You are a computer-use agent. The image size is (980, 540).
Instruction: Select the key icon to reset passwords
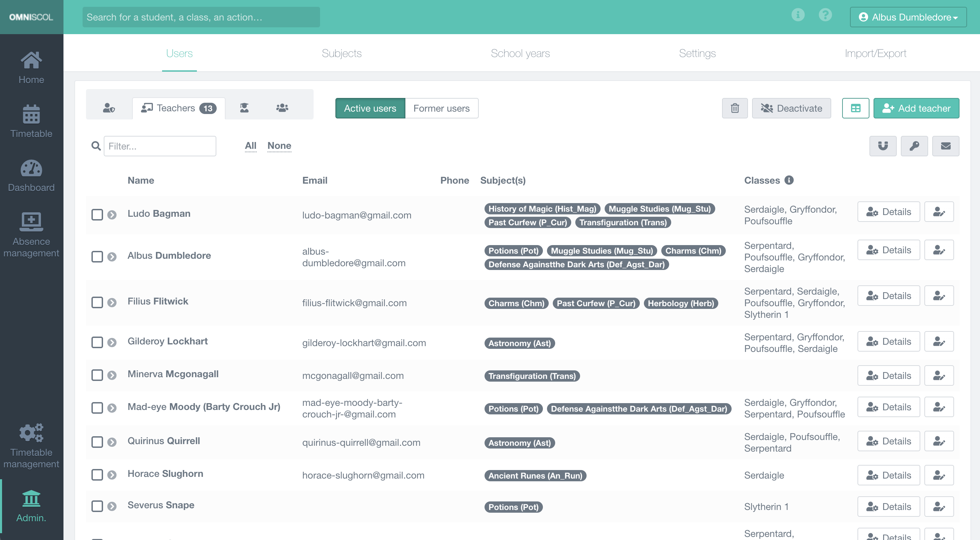point(914,146)
